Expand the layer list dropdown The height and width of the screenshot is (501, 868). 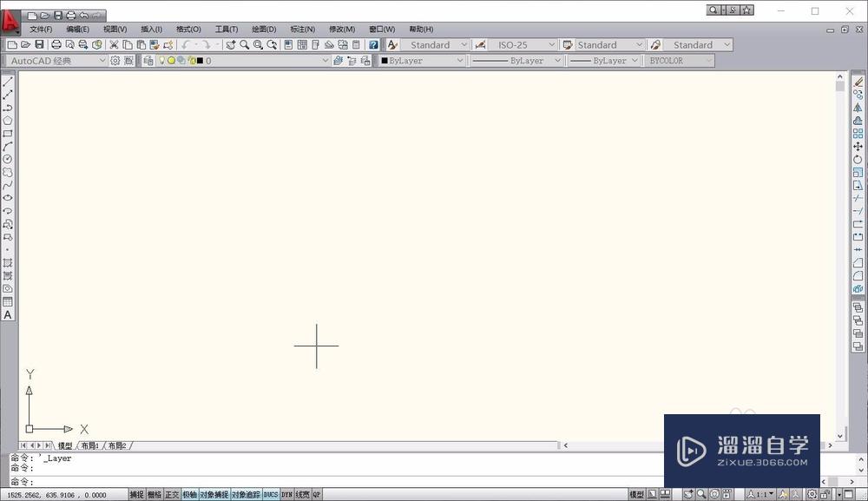pos(325,60)
